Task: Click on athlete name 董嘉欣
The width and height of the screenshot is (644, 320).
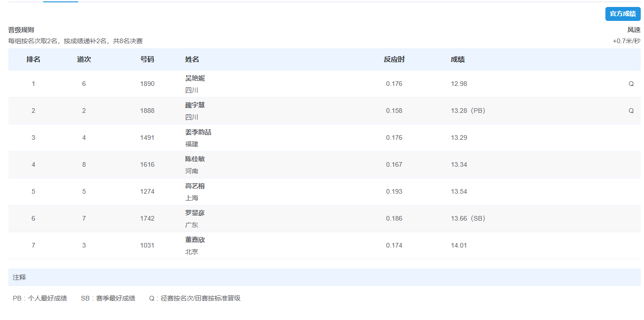Action: point(195,240)
